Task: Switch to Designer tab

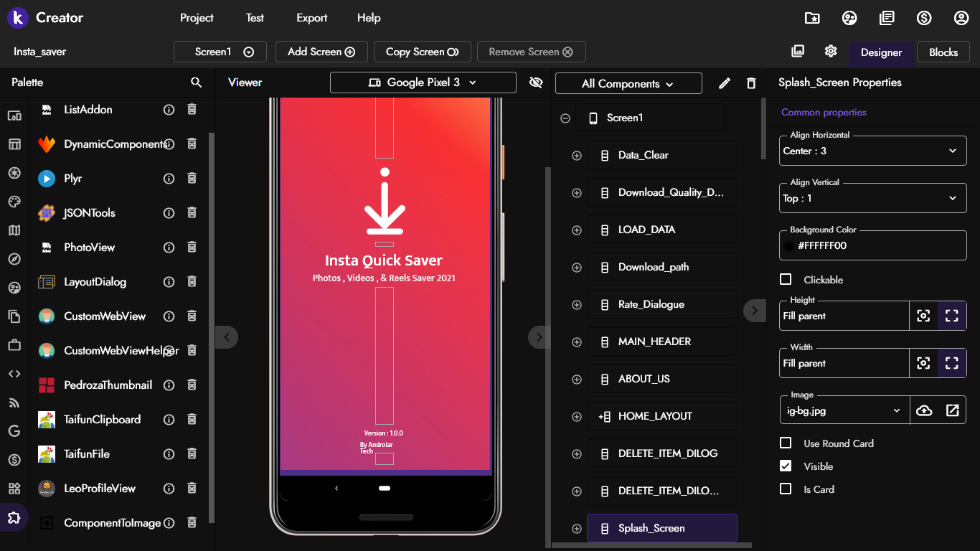Action: tap(882, 52)
